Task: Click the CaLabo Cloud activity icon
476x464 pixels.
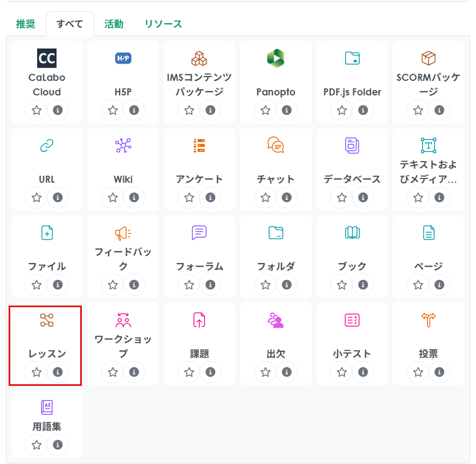Action: (x=47, y=58)
